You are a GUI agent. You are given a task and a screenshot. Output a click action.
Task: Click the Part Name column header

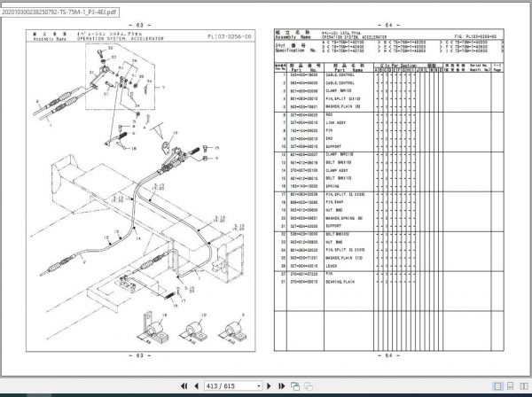348,67
